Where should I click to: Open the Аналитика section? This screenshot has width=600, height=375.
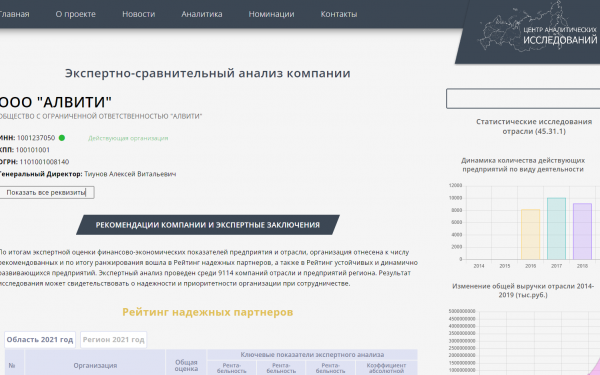pos(202,14)
